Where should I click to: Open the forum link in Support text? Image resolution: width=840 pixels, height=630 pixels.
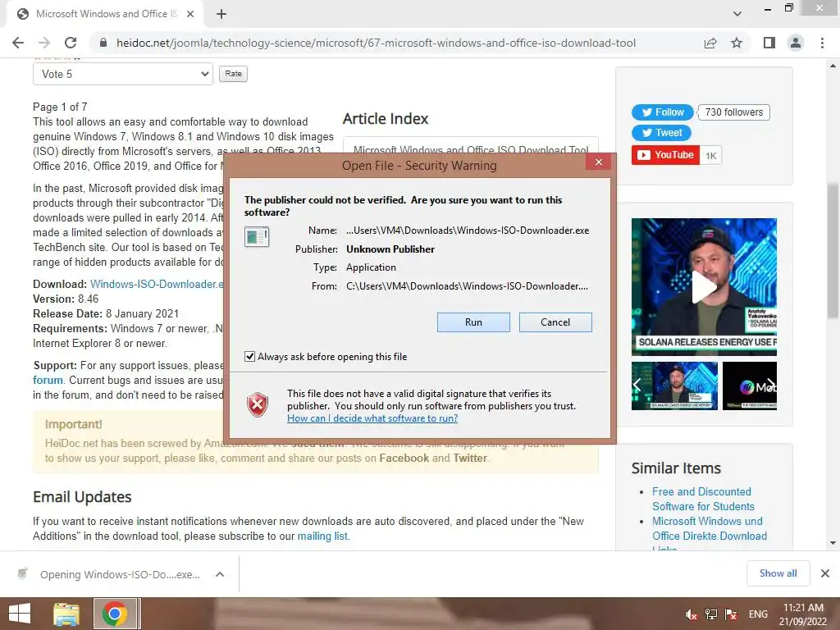click(48, 380)
